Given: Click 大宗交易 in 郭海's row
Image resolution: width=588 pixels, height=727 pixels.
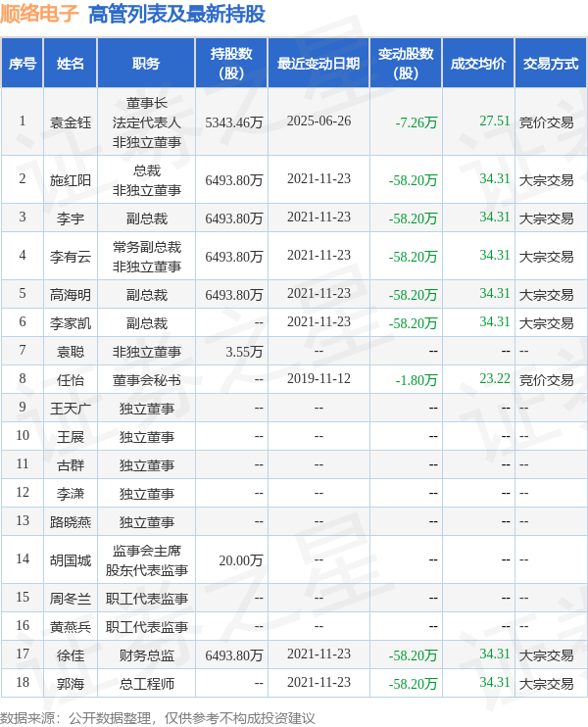Looking at the screenshot, I should [x=546, y=684].
